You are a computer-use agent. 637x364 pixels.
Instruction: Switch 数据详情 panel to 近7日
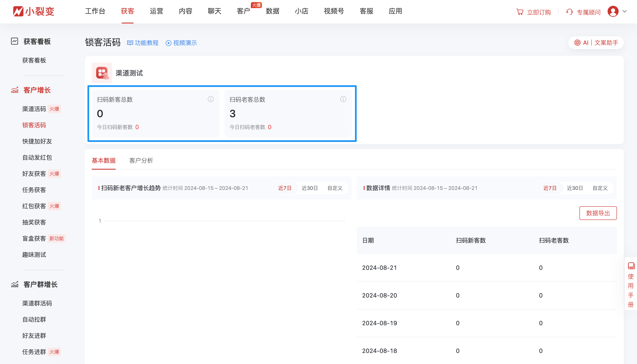pyautogui.click(x=550, y=188)
